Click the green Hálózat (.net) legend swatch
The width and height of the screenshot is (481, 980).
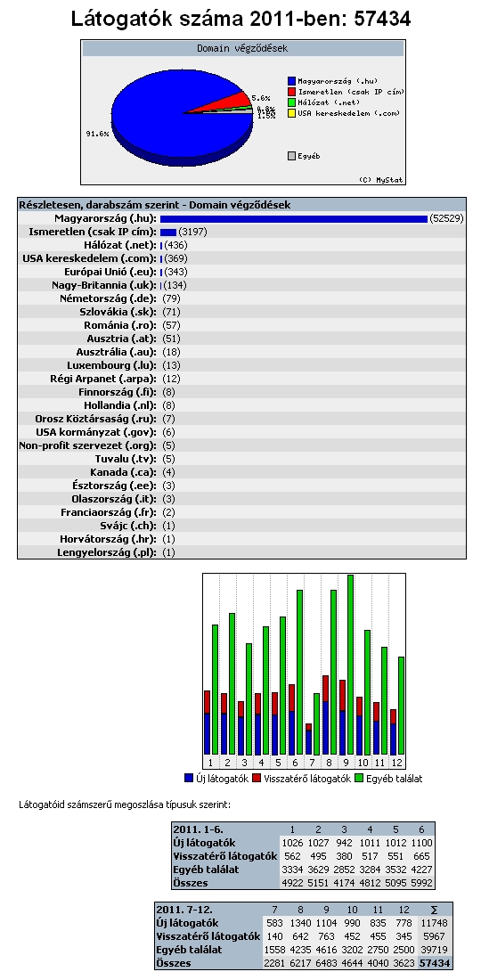[291, 102]
